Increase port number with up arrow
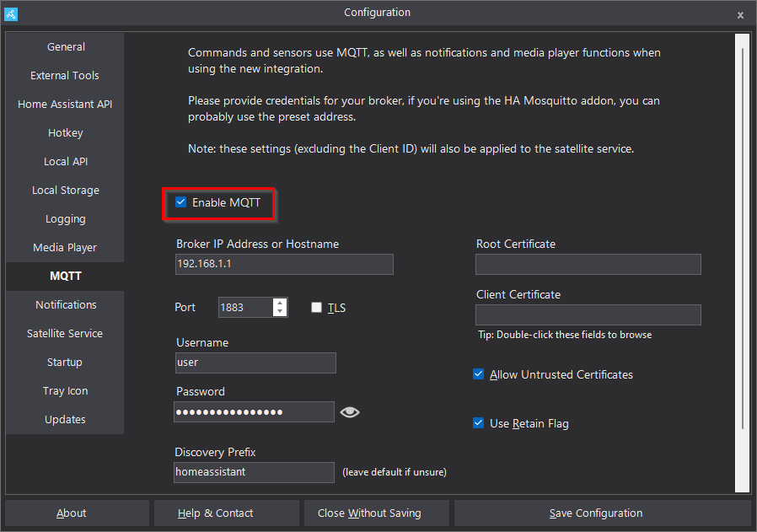The image size is (757, 532). click(280, 303)
